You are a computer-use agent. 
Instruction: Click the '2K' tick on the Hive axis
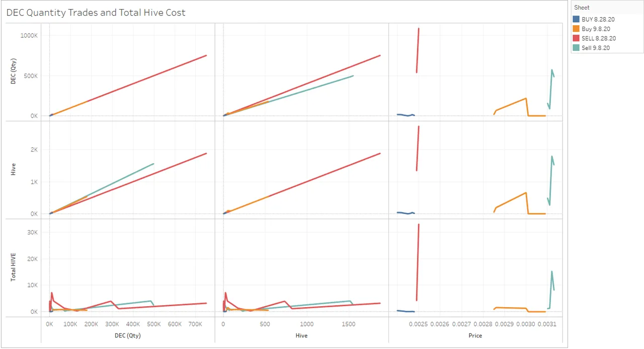[34, 150]
